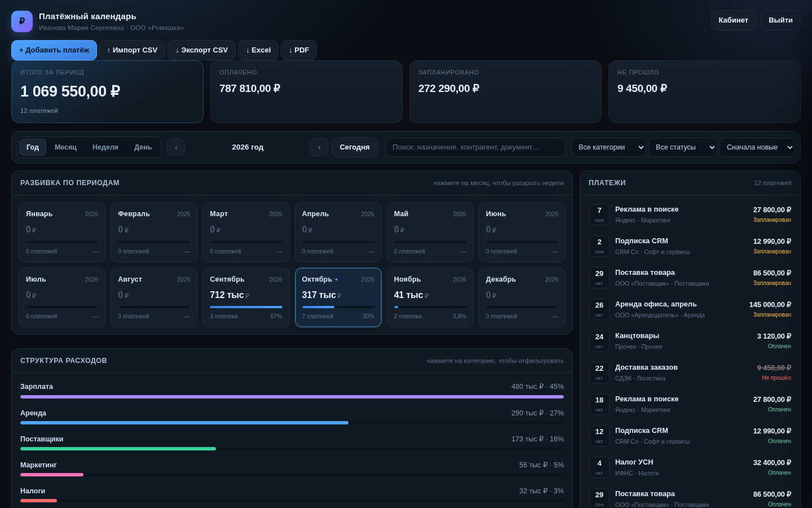The width and height of the screenshot is (812, 508).
Task: Switch to the День view tab
Action: click(143, 147)
